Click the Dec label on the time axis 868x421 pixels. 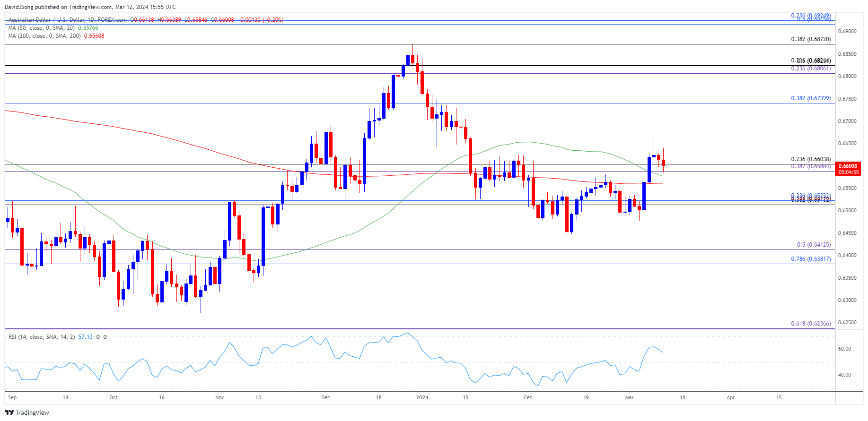coord(325,397)
